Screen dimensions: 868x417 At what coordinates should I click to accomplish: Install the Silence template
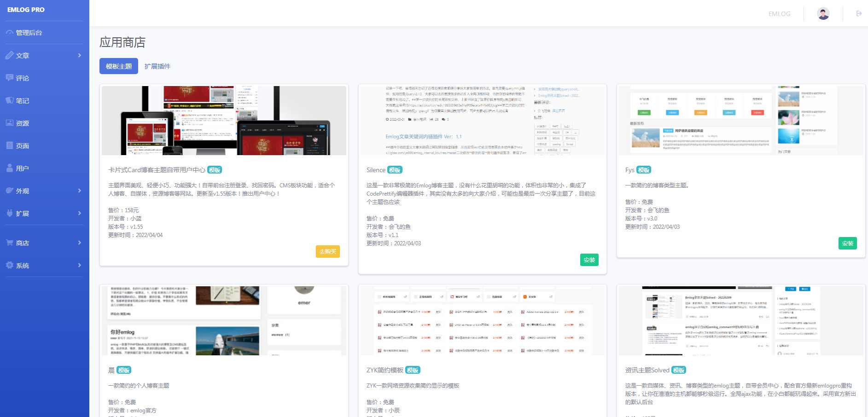(x=589, y=260)
